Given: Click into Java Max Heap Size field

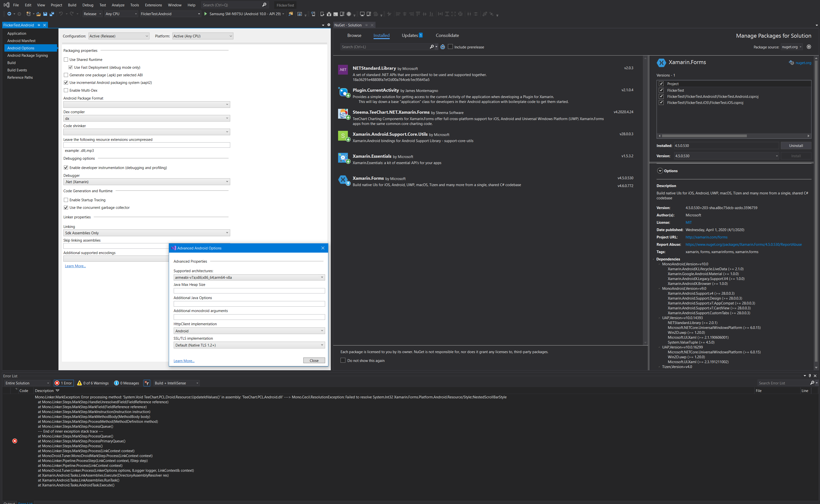Looking at the screenshot, I should 249,291.
